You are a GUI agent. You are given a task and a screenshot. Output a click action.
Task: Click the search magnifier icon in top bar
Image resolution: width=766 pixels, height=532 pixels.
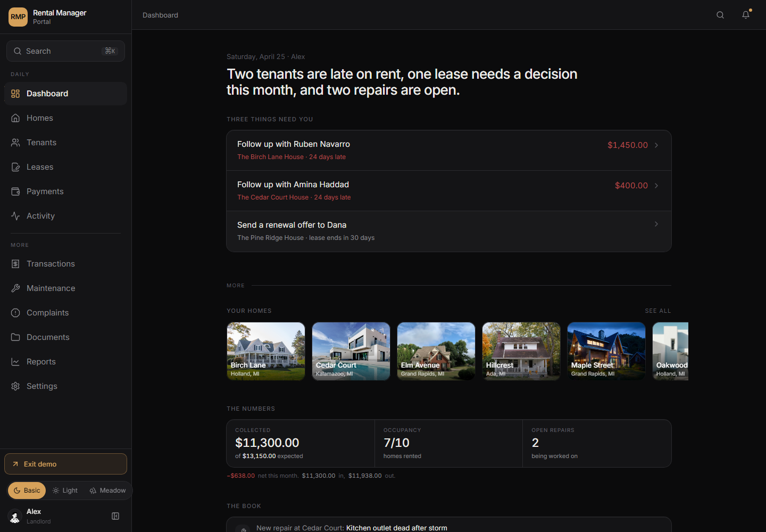coord(720,15)
